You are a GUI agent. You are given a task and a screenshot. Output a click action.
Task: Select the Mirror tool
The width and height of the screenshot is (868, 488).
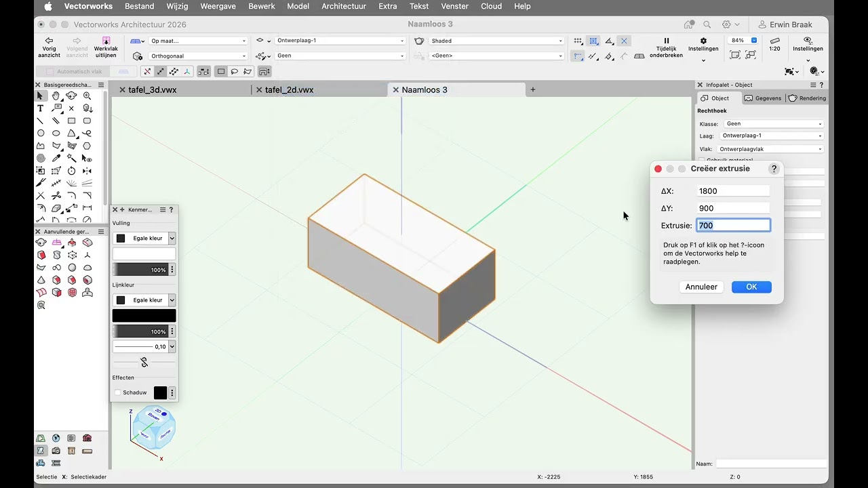tap(87, 171)
